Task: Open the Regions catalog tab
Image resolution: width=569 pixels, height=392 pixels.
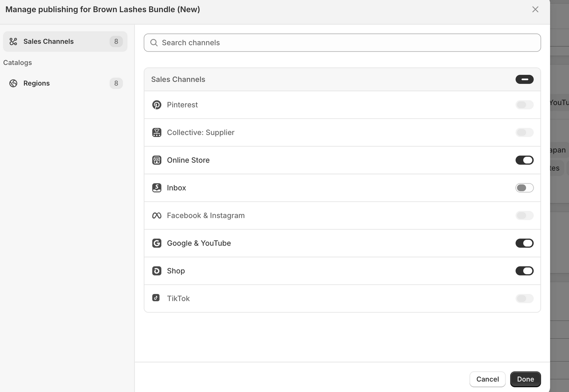Action: pyautogui.click(x=65, y=83)
